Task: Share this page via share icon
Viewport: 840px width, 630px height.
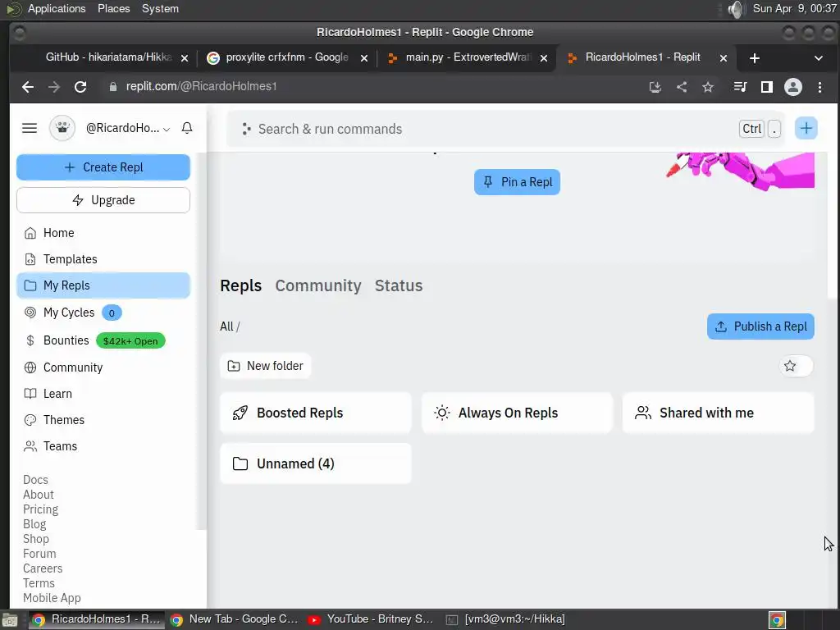Action: coord(682,87)
